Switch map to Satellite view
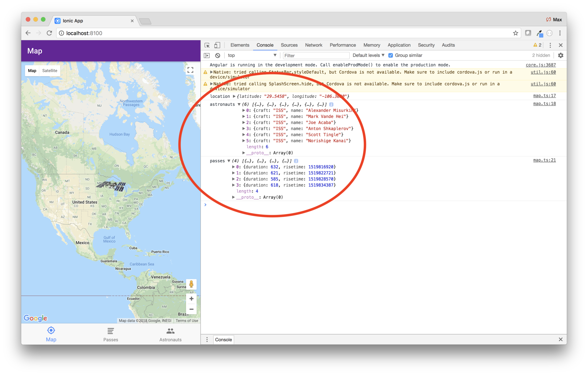588x375 pixels. click(x=50, y=71)
